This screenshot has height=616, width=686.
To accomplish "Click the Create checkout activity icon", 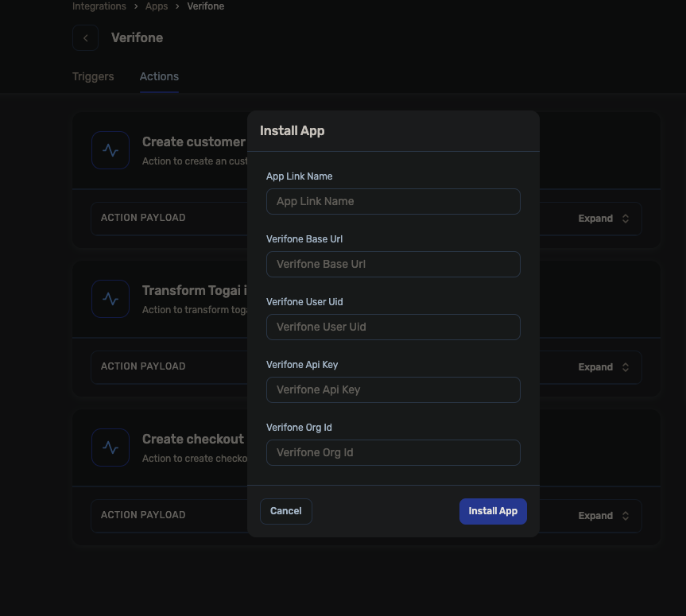I will 110,447.
